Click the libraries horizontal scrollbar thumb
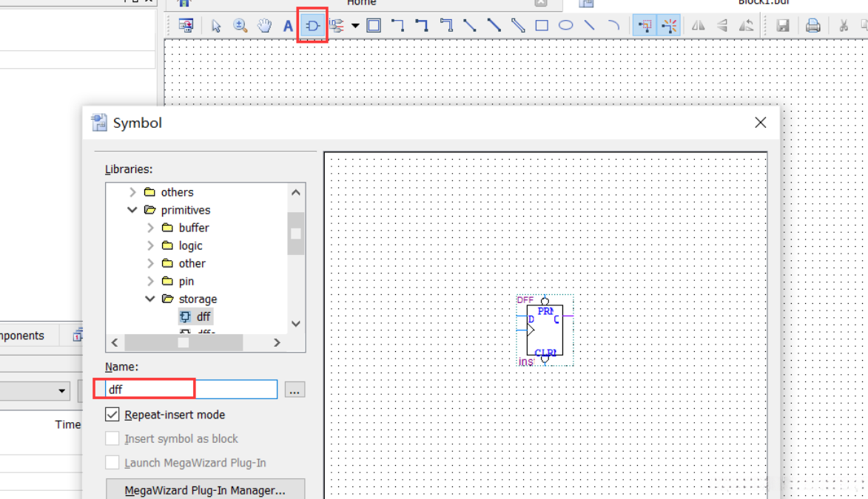This screenshot has height=499, width=868. point(184,343)
